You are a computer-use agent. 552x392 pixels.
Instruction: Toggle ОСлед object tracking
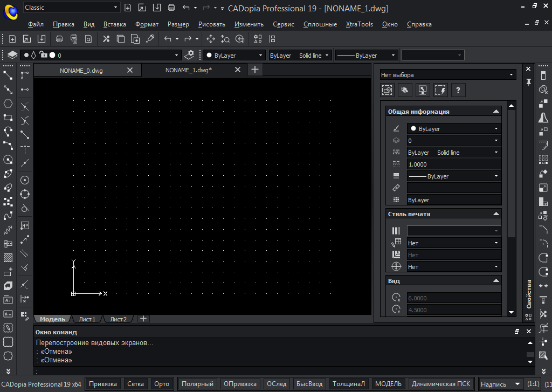[x=277, y=384]
